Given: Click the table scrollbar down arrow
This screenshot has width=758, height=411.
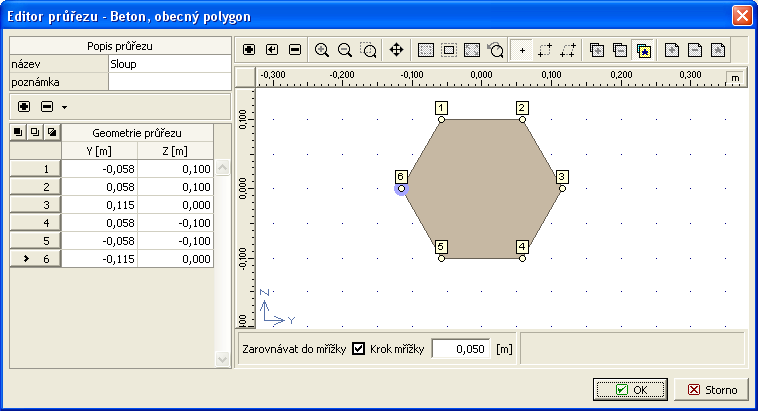Looking at the screenshot, I should (222, 359).
